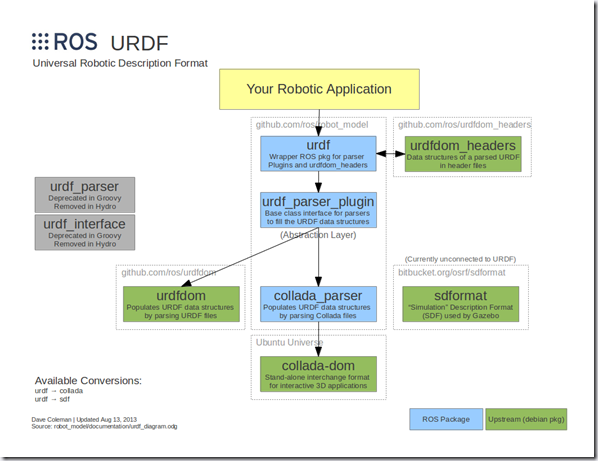598x461 pixels.
Task: Click the 'github.com/ros/urdfdom_headers' label
Action: coord(465,125)
